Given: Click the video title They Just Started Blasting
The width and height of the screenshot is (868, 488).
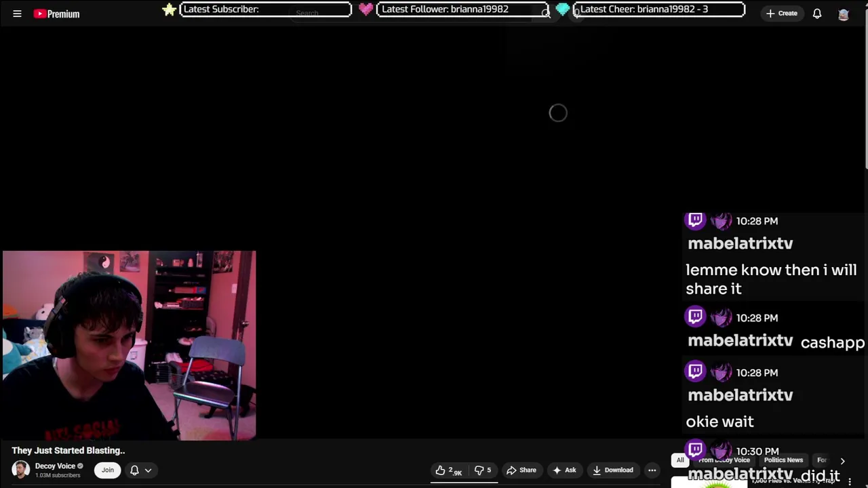Looking at the screenshot, I should [68, 450].
